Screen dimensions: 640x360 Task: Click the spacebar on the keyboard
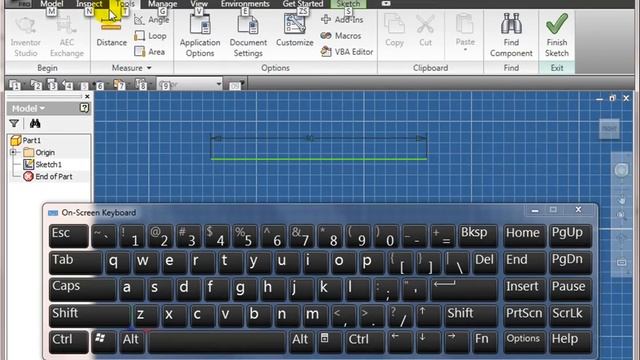(x=216, y=342)
